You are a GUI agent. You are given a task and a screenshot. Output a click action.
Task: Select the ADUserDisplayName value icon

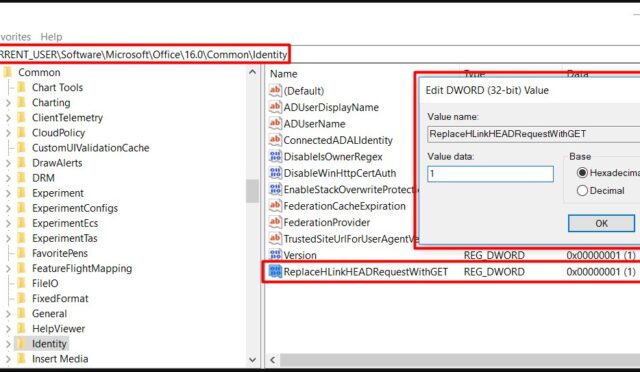(x=275, y=107)
